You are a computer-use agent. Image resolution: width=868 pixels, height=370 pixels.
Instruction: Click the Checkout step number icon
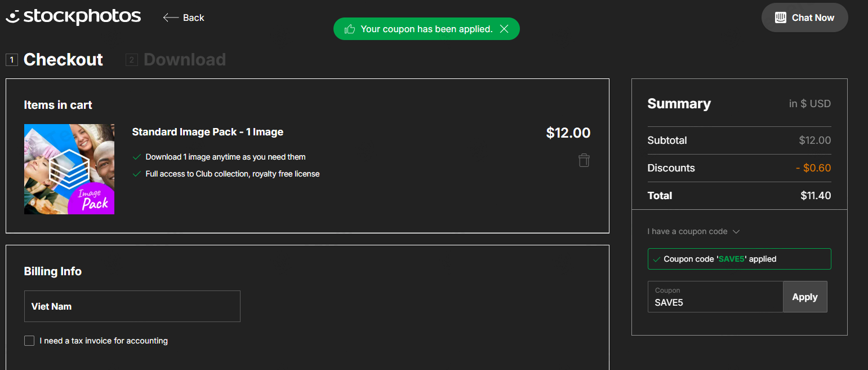pos(12,60)
